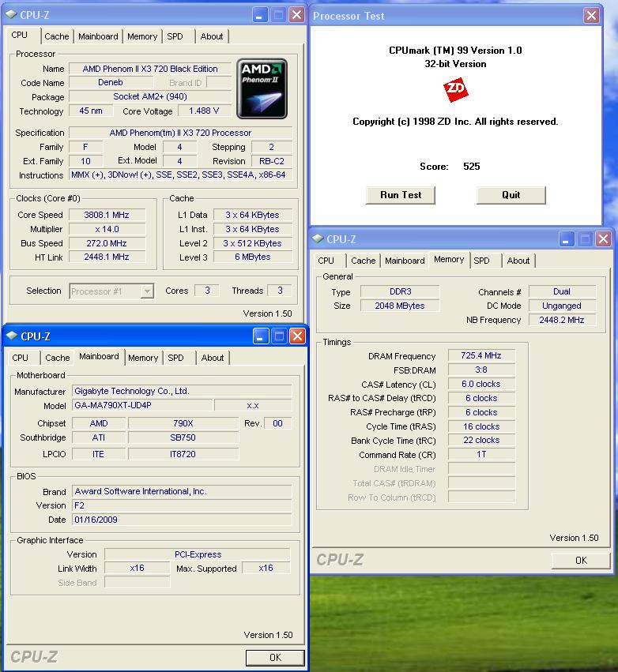
Task: Click OK in the CPU-Z Memory window
Action: point(581,561)
